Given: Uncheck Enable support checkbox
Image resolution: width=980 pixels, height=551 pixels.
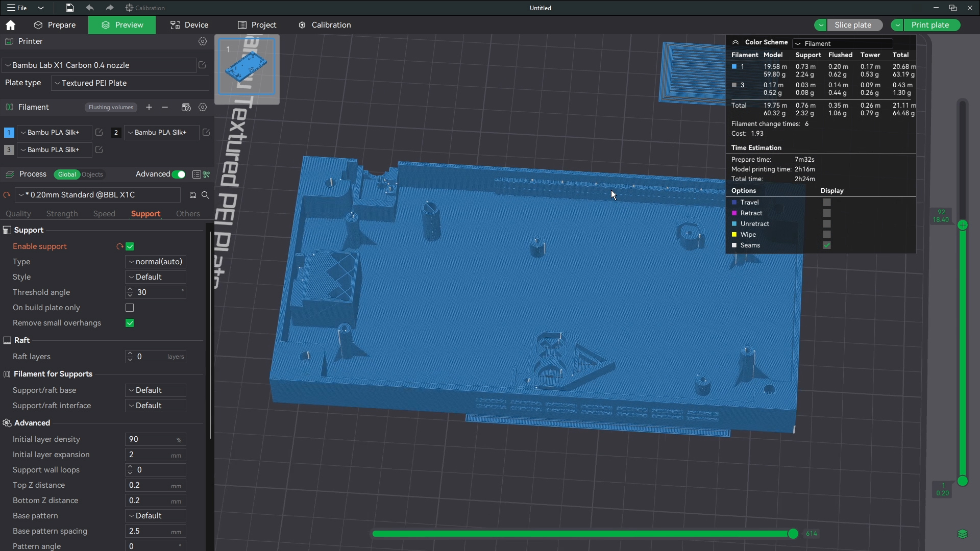Looking at the screenshot, I should [130, 246].
